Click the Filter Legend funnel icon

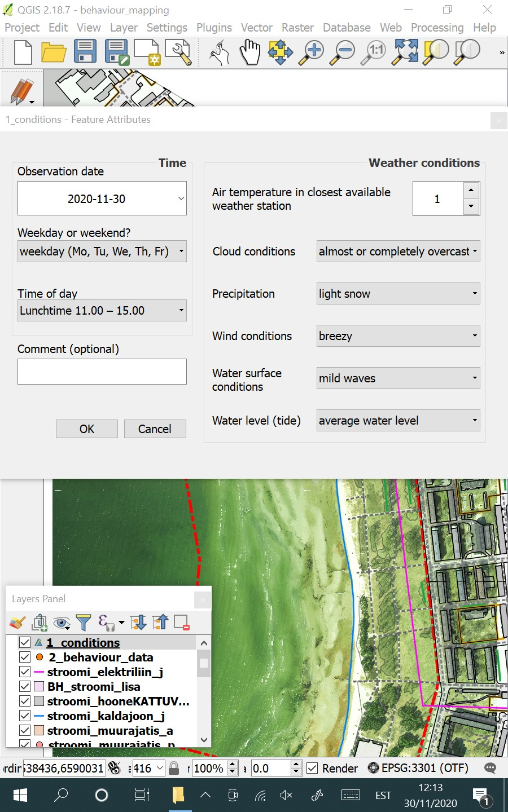(x=83, y=622)
